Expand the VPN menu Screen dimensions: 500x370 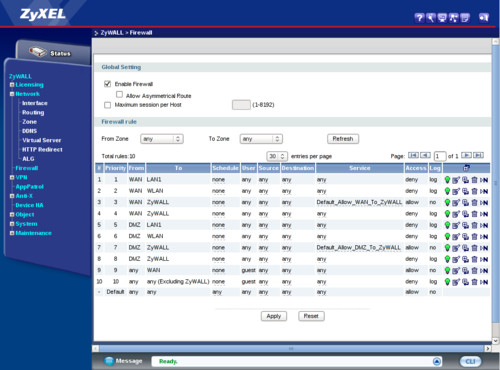click(x=12, y=177)
